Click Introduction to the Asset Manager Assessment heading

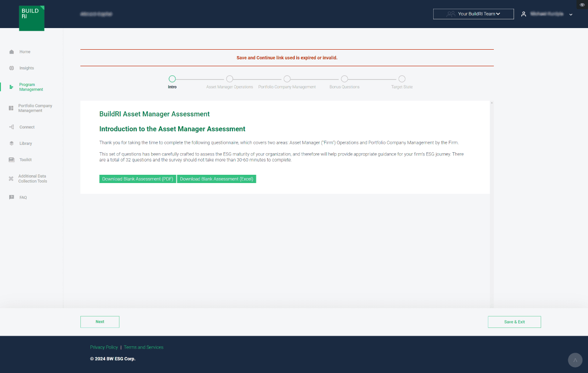(172, 129)
